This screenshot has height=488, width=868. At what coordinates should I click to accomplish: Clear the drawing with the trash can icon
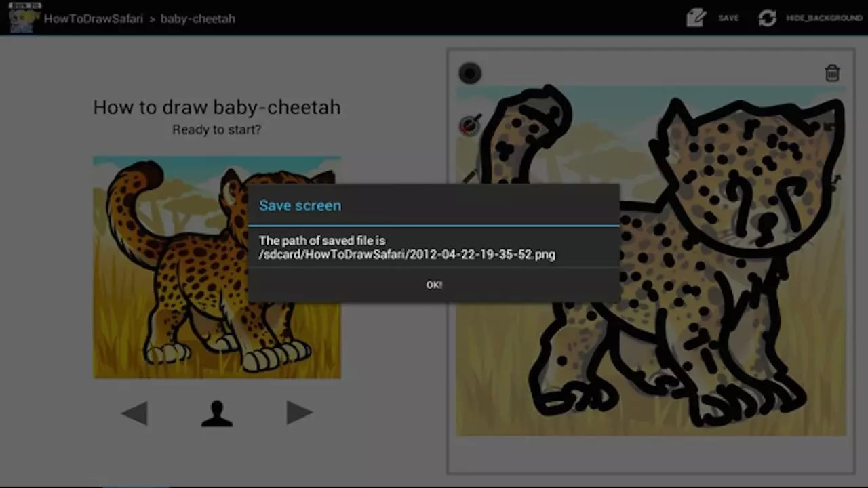[832, 73]
